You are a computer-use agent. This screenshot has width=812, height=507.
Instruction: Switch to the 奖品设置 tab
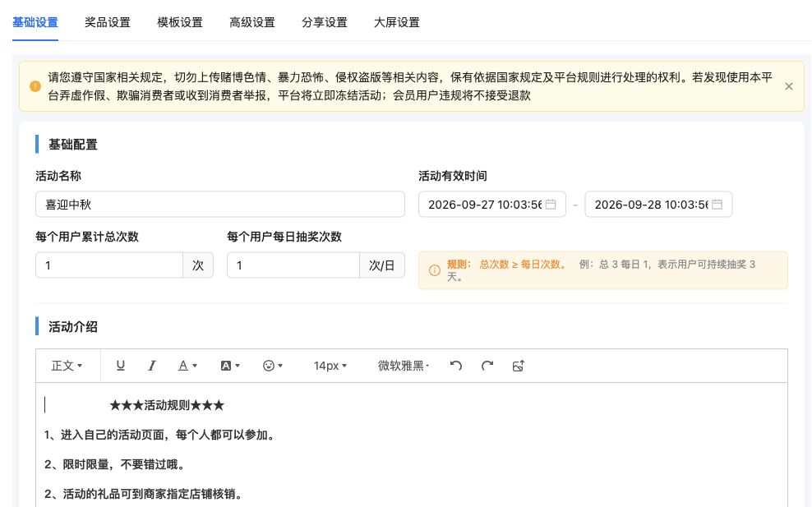pyautogui.click(x=108, y=22)
